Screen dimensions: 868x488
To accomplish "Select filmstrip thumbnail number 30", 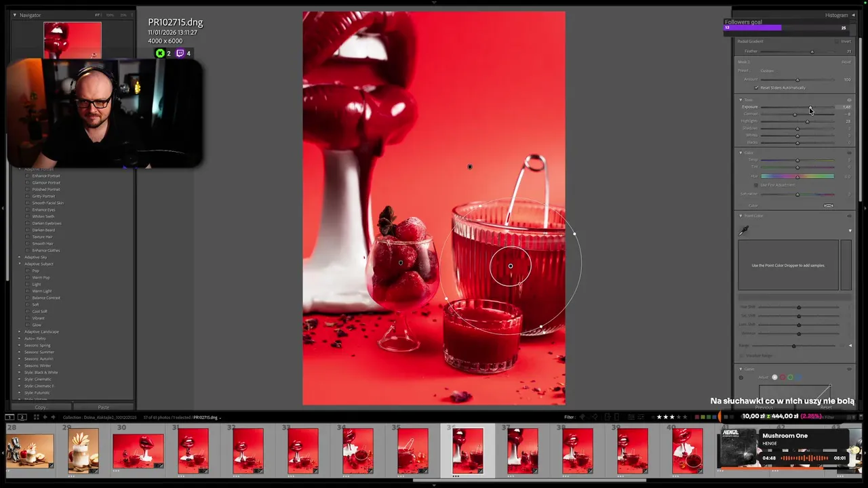I will [x=138, y=451].
